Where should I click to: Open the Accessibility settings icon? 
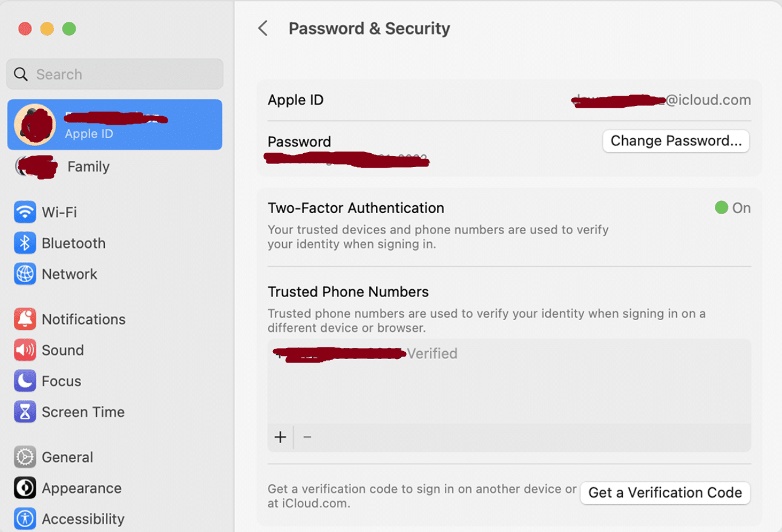[25, 519]
